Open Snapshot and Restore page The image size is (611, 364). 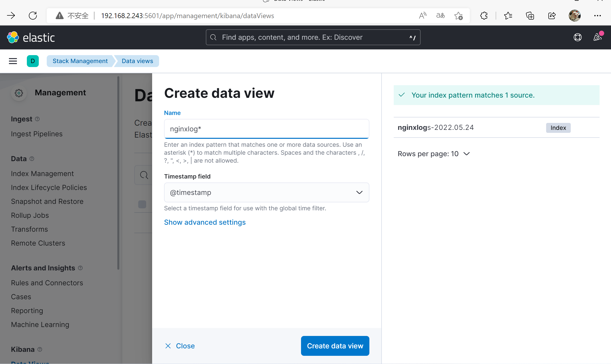click(x=47, y=201)
